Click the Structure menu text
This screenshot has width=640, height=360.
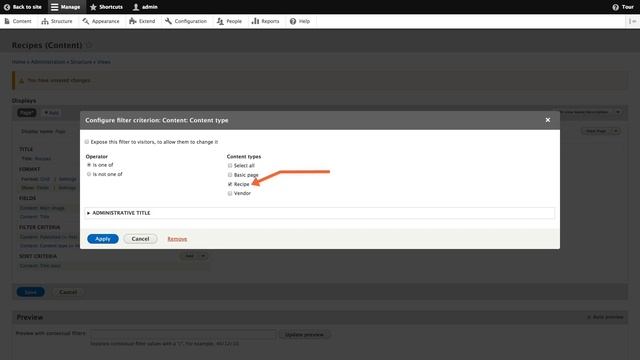point(62,21)
